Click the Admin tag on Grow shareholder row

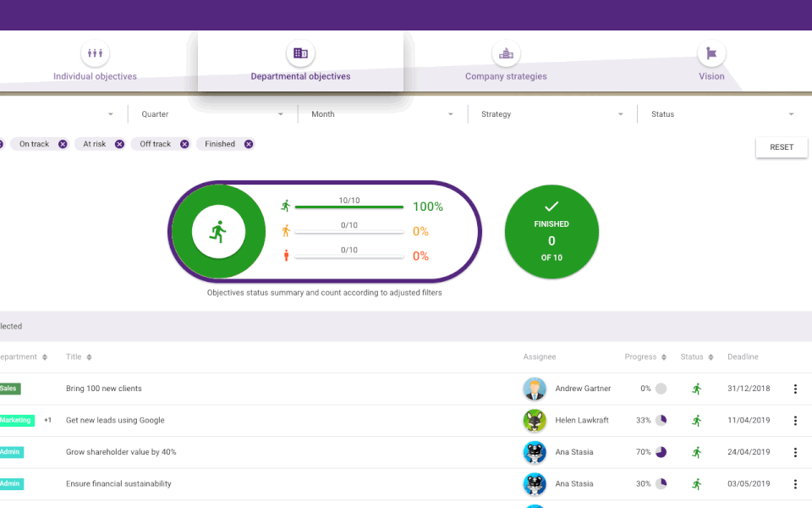[11, 452]
